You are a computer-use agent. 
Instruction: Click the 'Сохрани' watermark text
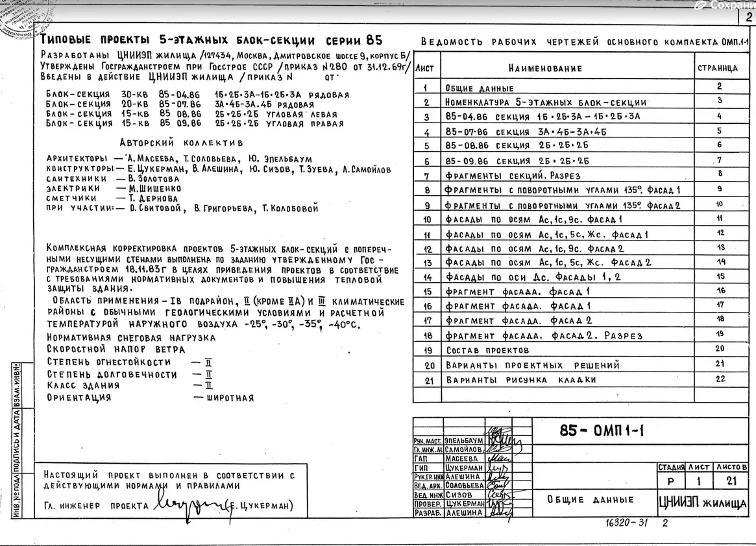(732, 5)
